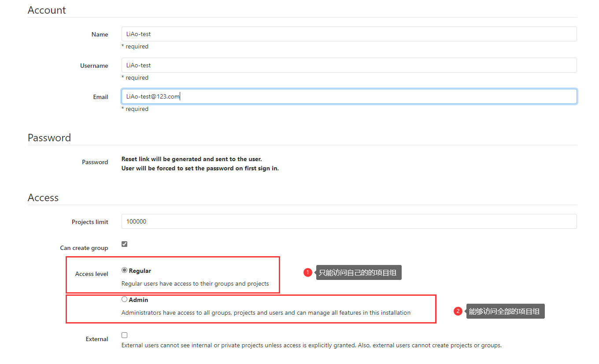Viewport: 599px width, 364px height.
Task: Click the '* required' note under Name
Action: click(x=135, y=46)
